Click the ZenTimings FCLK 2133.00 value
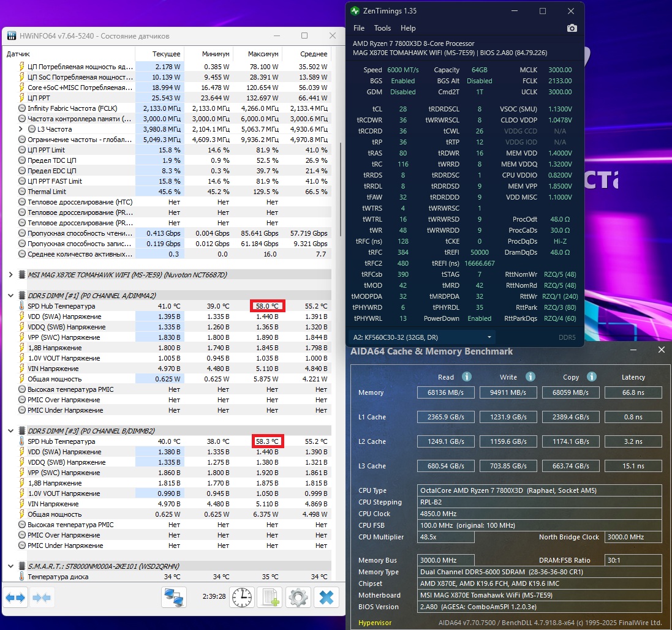 click(560, 81)
